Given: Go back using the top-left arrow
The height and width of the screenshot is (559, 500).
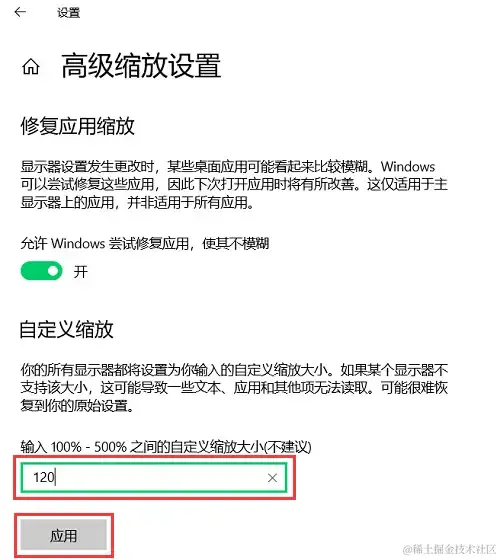Looking at the screenshot, I should (20, 12).
